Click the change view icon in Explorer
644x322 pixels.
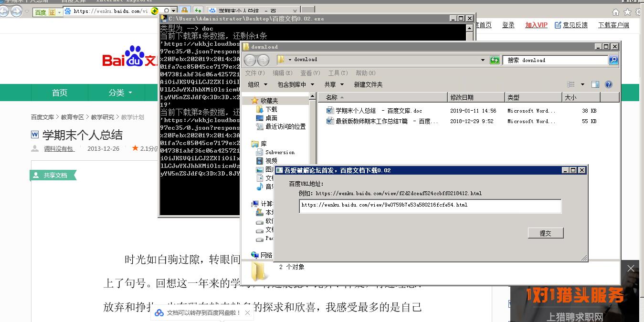click(x=571, y=84)
